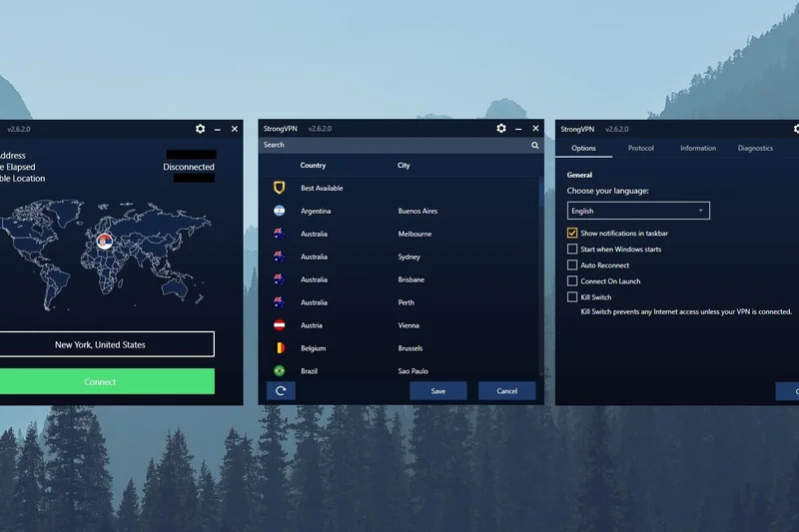The height and width of the screenshot is (532, 799).
Task: Switch to the Options tab
Action: click(x=583, y=148)
